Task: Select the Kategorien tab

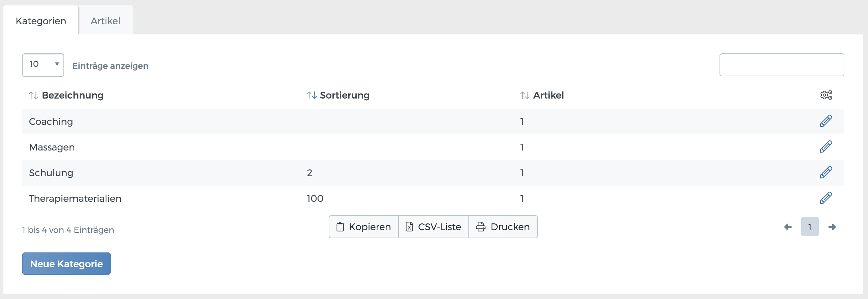Action: coord(41,21)
